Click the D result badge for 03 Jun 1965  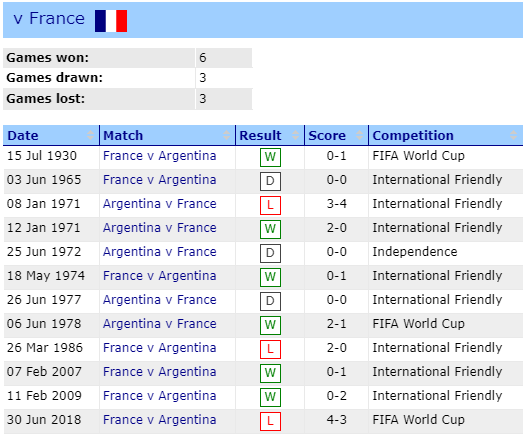(270, 181)
